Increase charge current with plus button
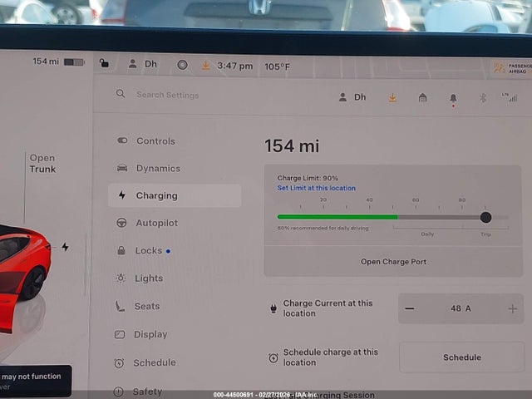532x399 pixels. (513, 308)
